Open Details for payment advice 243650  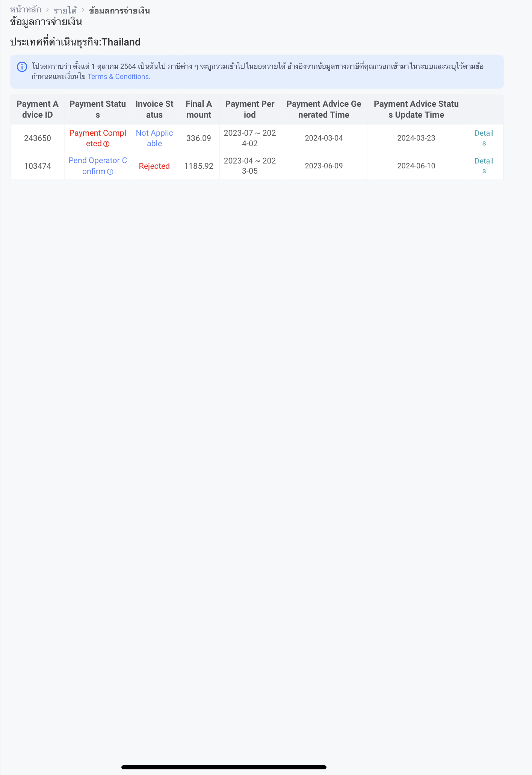coord(484,138)
